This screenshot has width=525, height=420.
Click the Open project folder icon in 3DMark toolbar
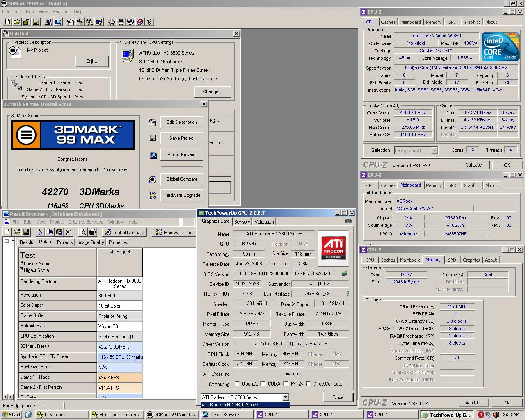(17, 22)
